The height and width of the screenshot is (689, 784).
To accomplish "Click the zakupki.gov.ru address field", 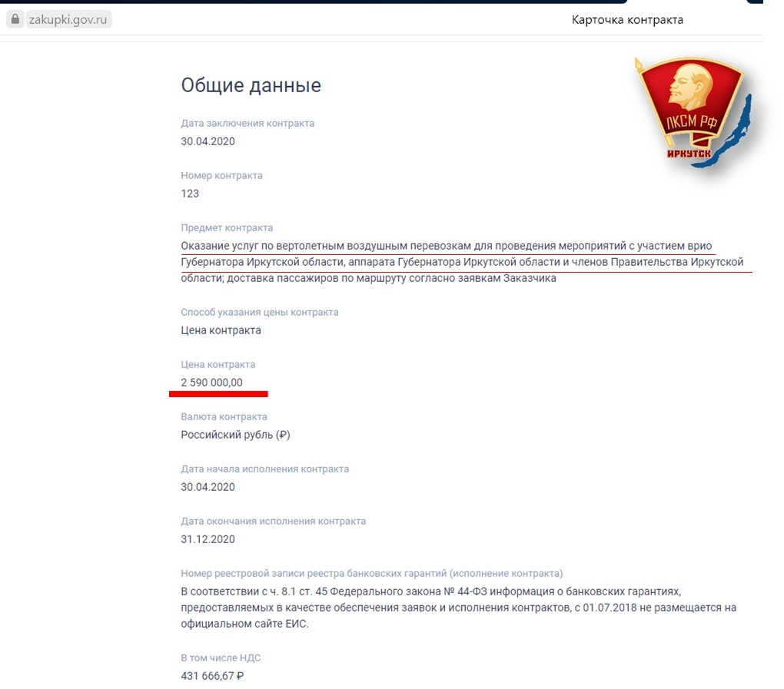I will [x=68, y=19].
